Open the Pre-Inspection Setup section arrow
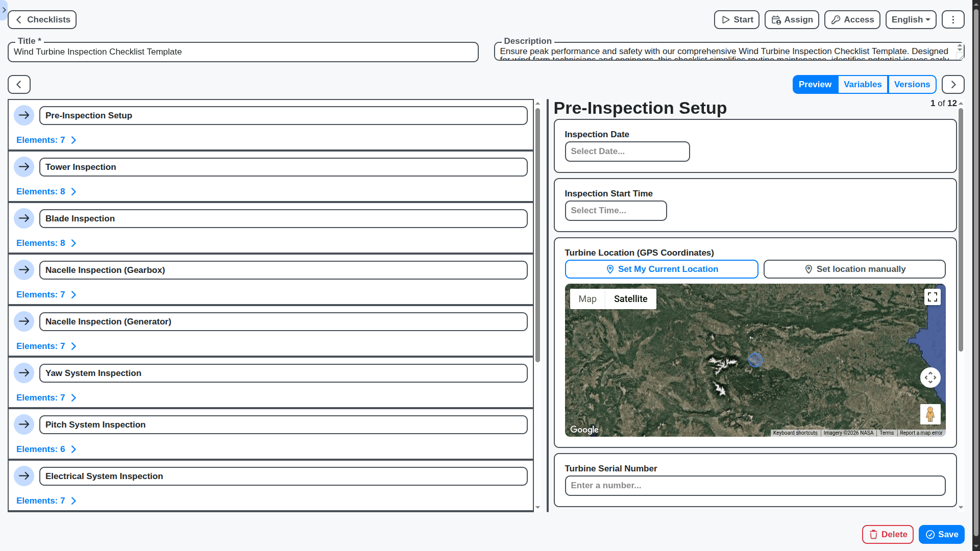Screen dimensions: 980x551 click(24, 115)
